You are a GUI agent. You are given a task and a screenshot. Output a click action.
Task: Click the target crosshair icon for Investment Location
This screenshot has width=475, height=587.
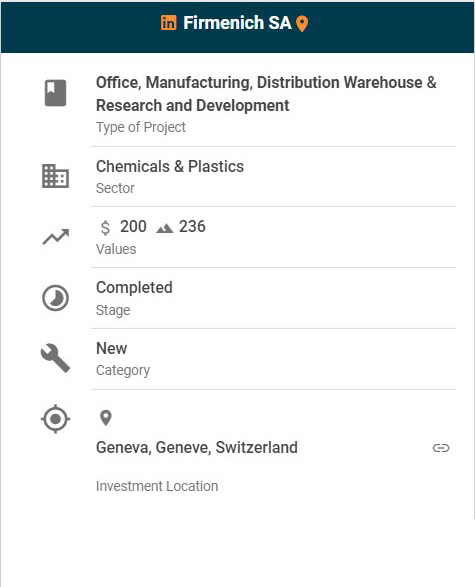(x=55, y=419)
